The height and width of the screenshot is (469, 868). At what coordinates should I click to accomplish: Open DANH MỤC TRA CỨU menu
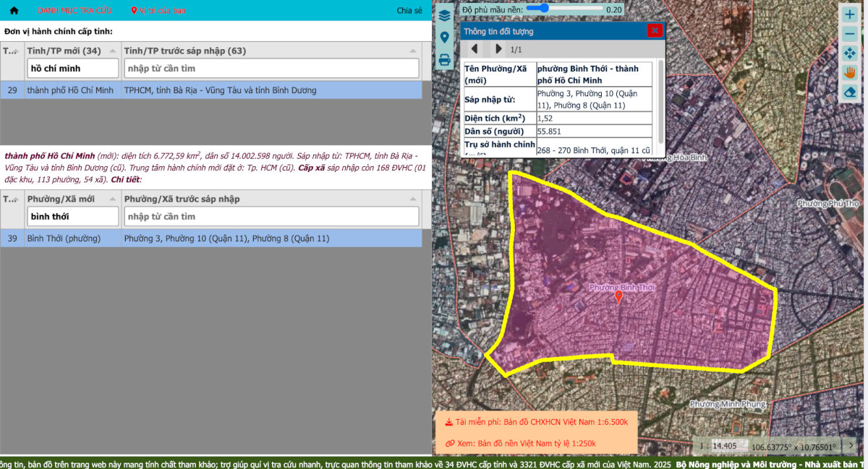(75, 11)
